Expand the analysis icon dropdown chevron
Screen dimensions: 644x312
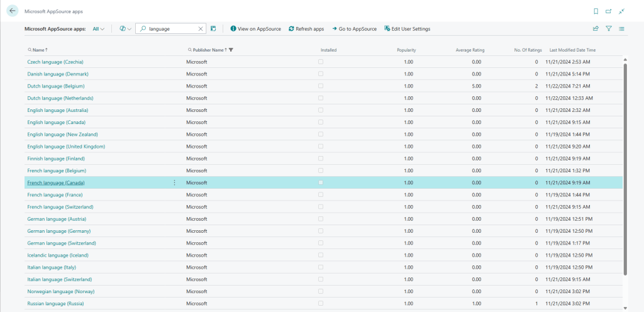[130, 29]
